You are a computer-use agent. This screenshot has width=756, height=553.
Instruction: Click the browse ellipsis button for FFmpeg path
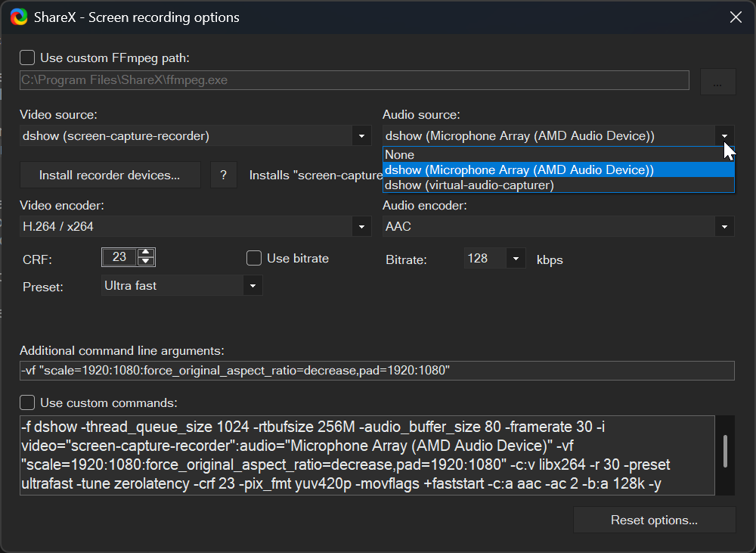point(717,82)
